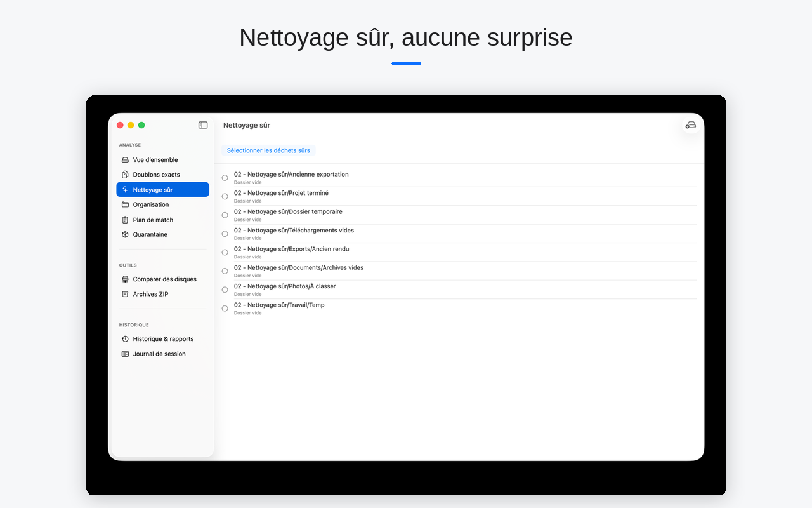Open the Journal de session
The width and height of the screenshot is (812, 508).
pyautogui.click(x=162, y=354)
